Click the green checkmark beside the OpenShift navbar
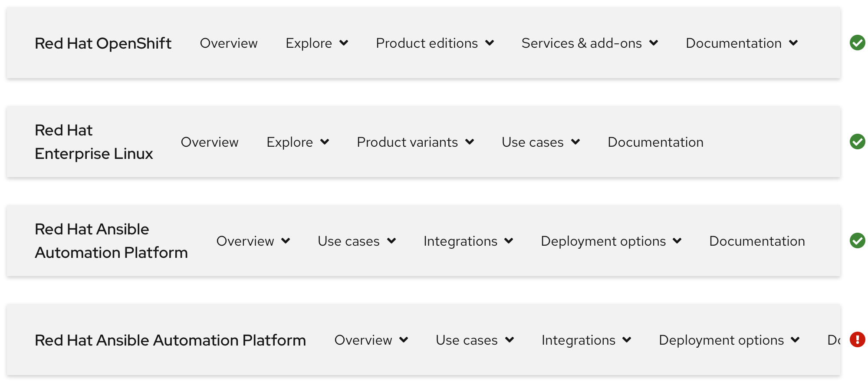Viewport: 868px width, 382px height. pos(857,43)
